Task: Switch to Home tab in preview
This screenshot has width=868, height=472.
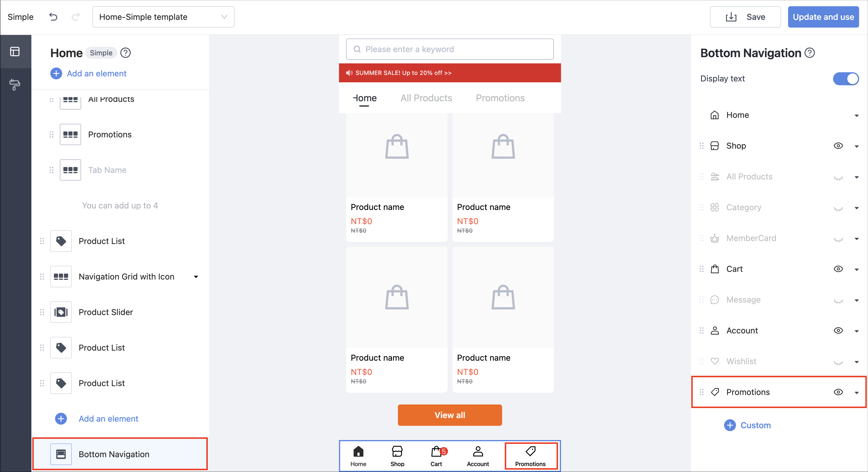Action: click(365, 98)
